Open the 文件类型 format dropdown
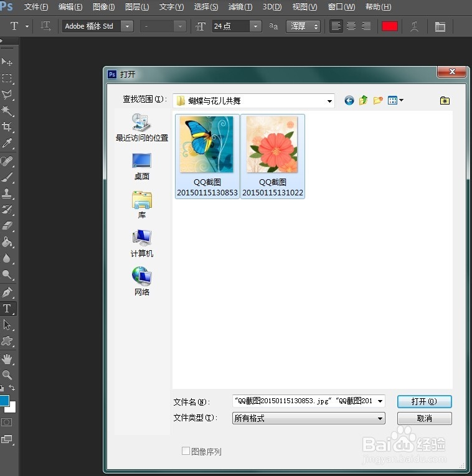Image resolution: width=472 pixels, height=476 pixels. click(309, 418)
